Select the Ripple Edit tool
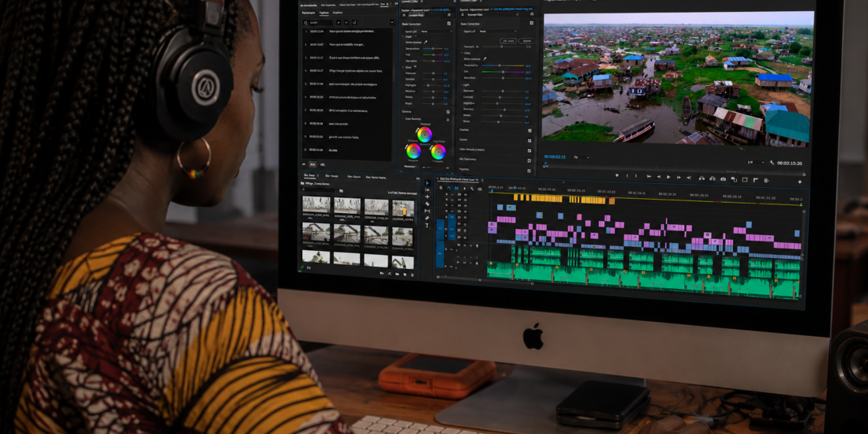 point(428,196)
